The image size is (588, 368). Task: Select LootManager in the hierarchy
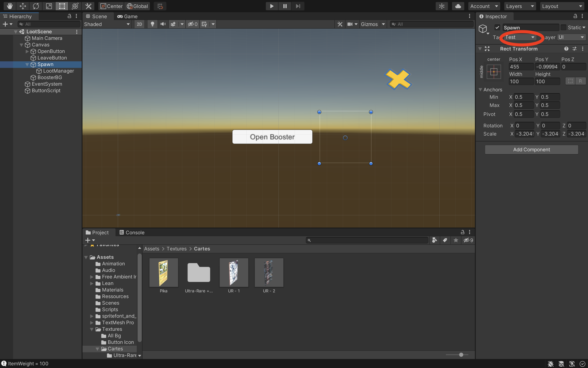(x=59, y=71)
